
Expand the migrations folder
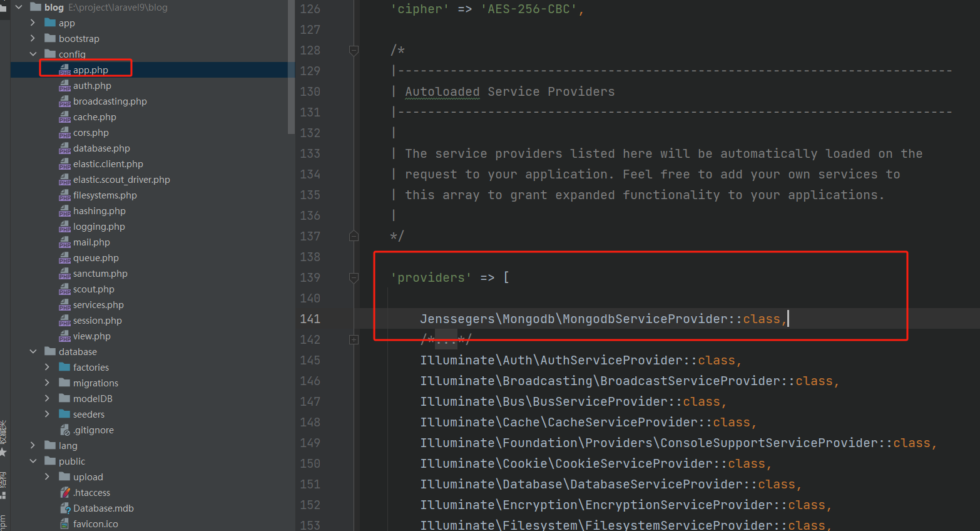(x=48, y=383)
